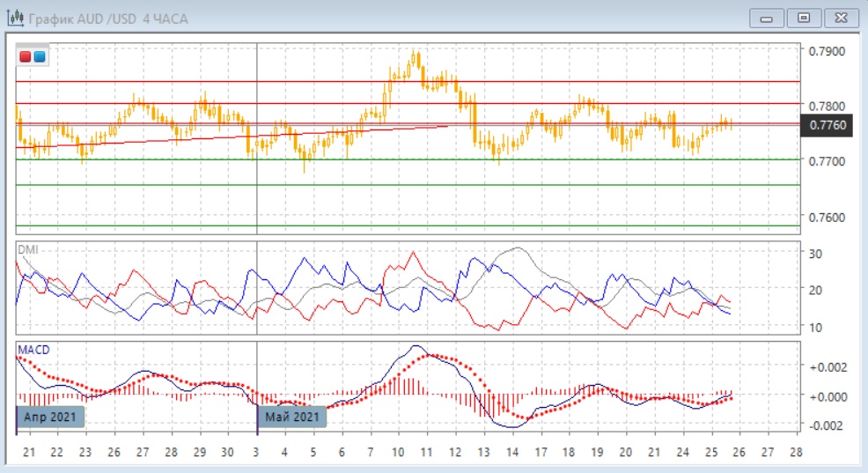This screenshot has width=868, height=473.
Task: Close the AUD/USD chart window
Action: pos(838,18)
